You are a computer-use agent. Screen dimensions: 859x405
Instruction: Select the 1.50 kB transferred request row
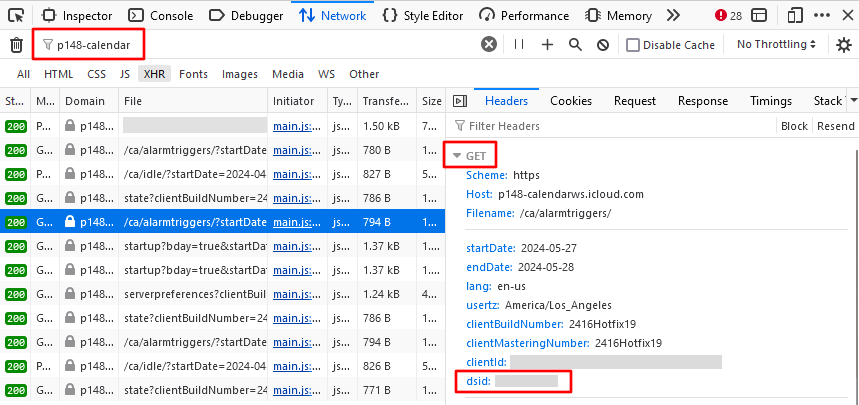coord(222,126)
